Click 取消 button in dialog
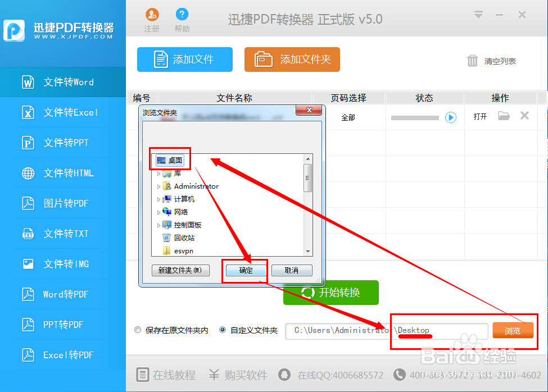 tap(292, 270)
